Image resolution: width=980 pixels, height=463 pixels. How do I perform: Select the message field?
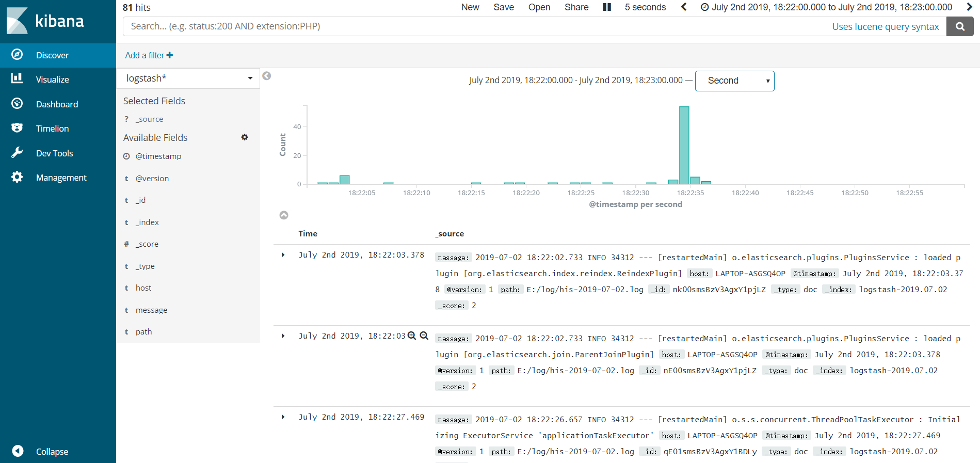tap(151, 310)
